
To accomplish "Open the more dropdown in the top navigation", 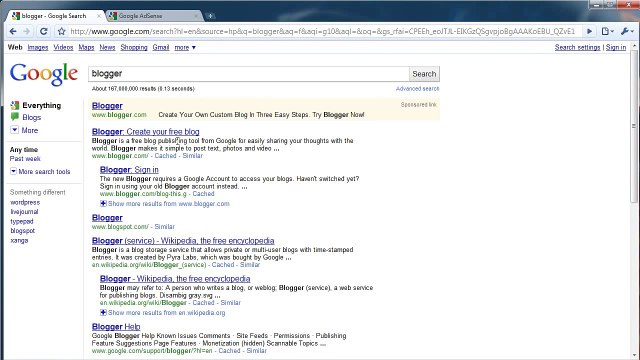I will (x=185, y=47).
